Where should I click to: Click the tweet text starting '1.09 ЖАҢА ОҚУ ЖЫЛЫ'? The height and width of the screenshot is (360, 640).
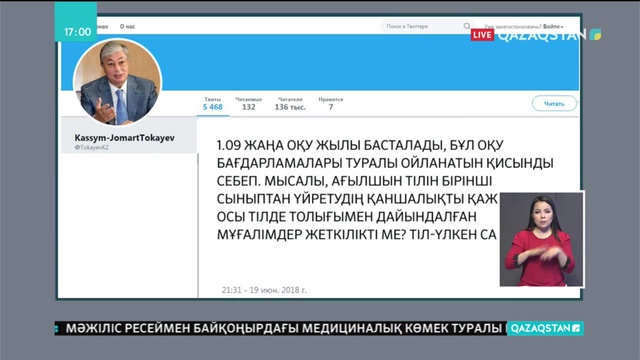[385, 190]
